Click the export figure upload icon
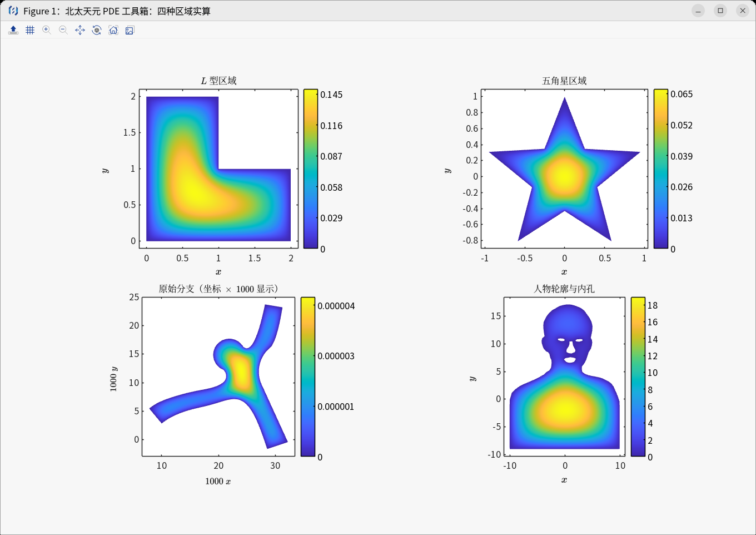The image size is (756, 535). point(13,30)
